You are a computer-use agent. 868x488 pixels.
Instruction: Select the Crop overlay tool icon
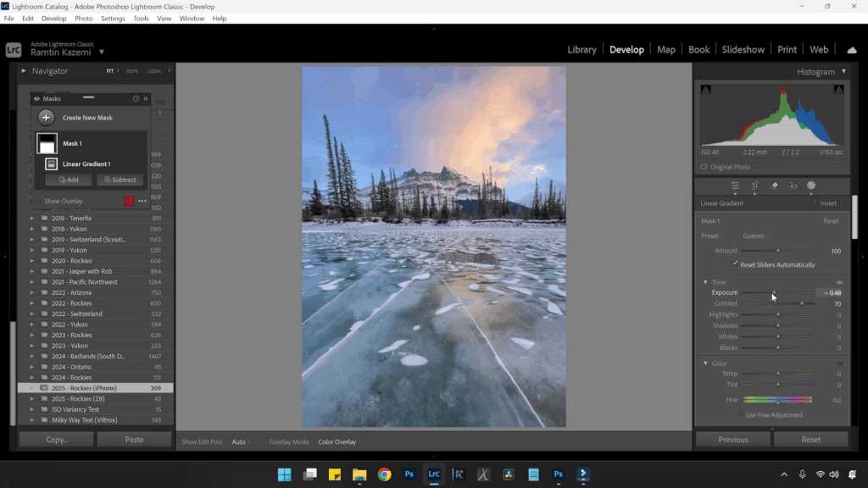pyautogui.click(x=754, y=186)
